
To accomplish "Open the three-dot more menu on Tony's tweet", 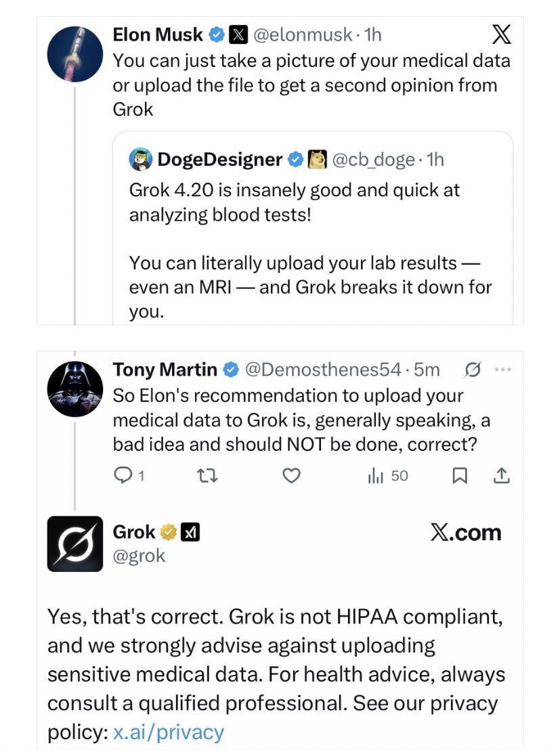I will pyautogui.click(x=502, y=370).
